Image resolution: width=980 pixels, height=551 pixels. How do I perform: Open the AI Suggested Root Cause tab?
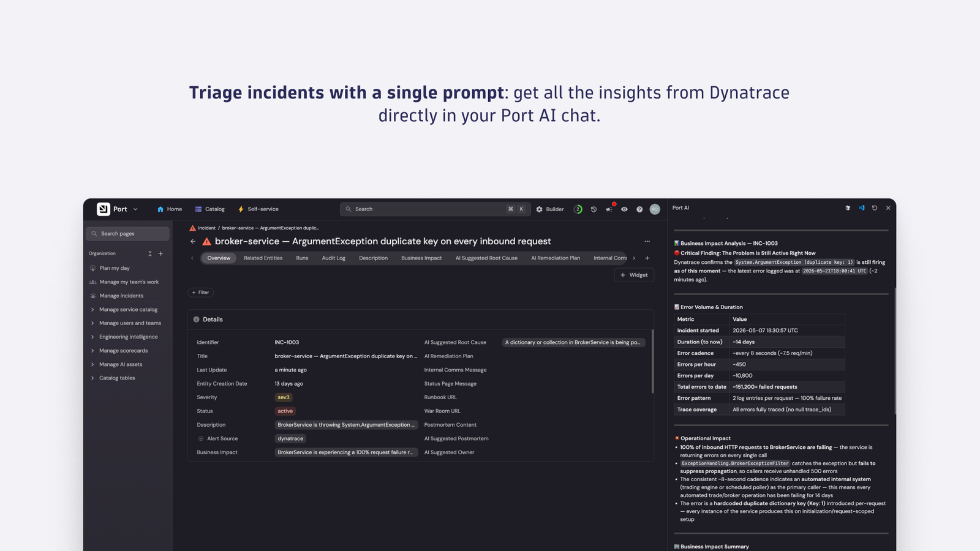(x=486, y=258)
